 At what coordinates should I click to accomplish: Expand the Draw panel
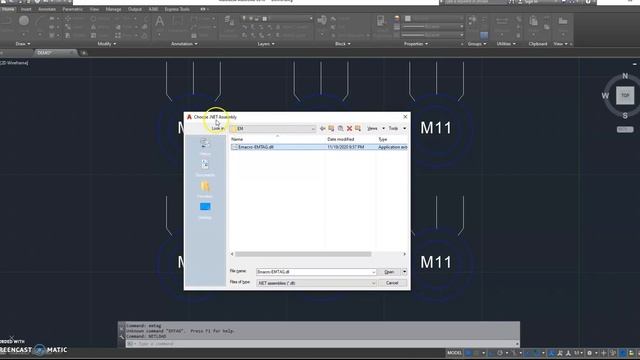click(x=23, y=44)
